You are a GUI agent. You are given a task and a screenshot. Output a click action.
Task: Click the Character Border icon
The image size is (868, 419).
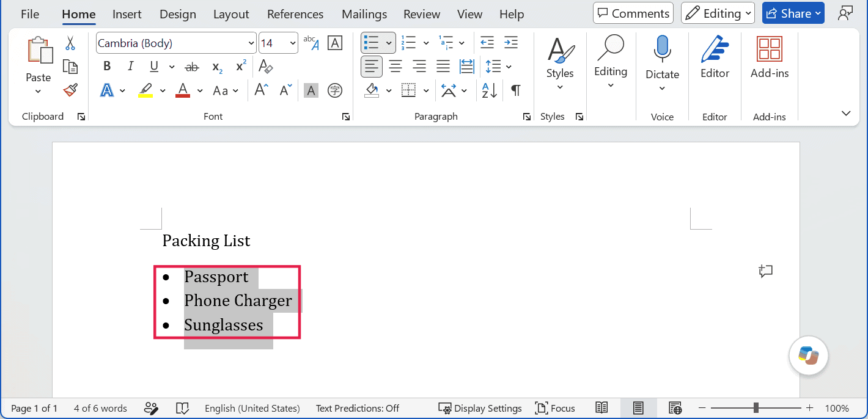point(334,43)
